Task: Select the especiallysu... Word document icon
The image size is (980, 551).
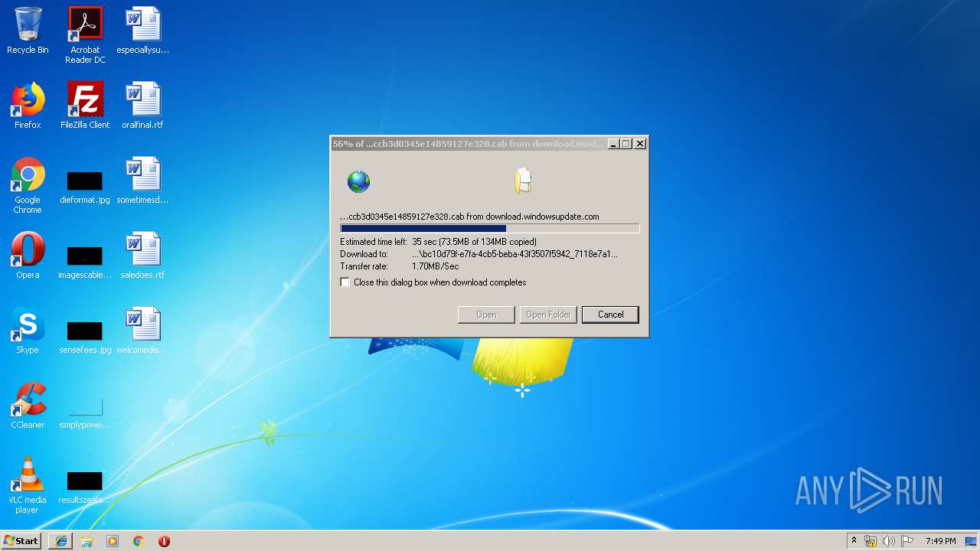Action: pyautogui.click(x=142, y=31)
